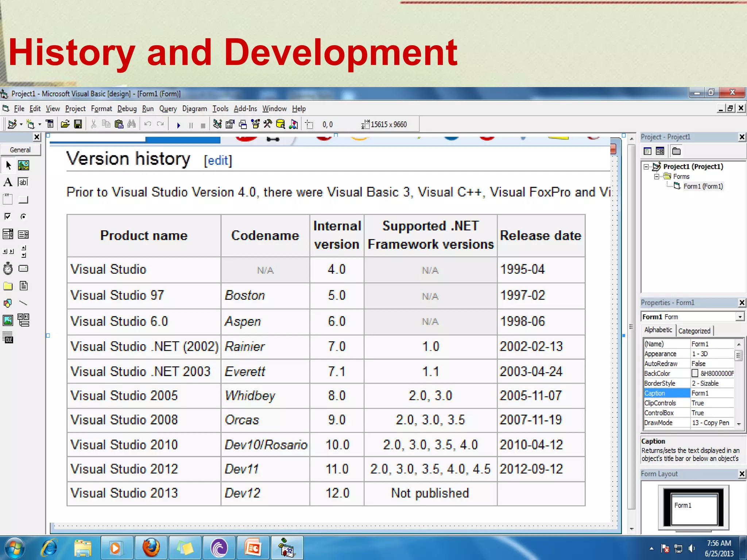Click the BackColor color swatch in Properties

(x=695, y=373)
